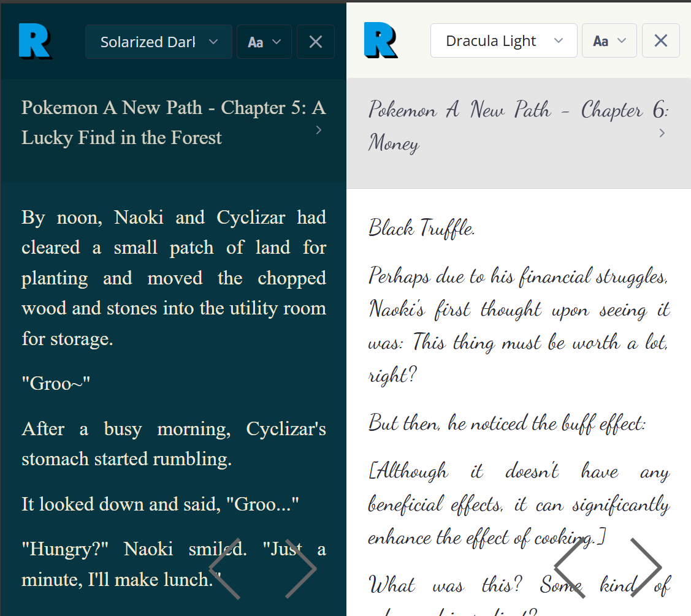Open the Aa font settings in dark reader
The image size is (691, 616).
(x=264, y=42)
